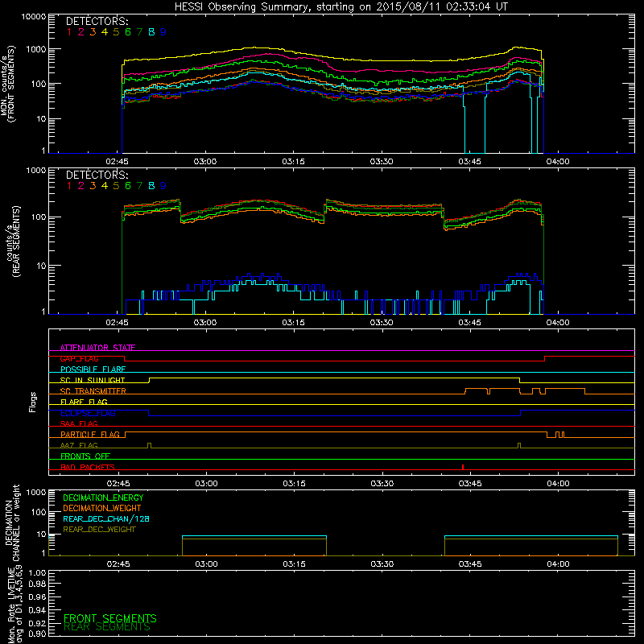The width and height of the screenshot is (644, 644).
Task: Click the FRONT SEGMENTS counts/s y-axis title
Action: click(7, 84)
